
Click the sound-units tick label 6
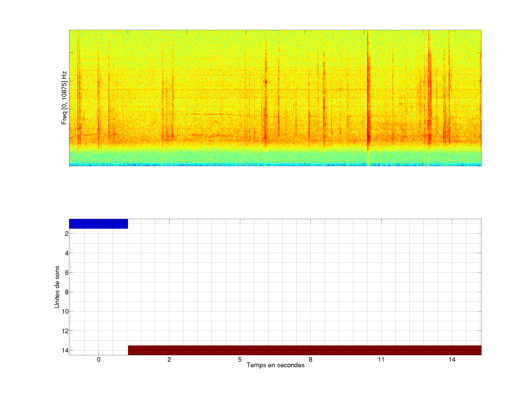click(67, 272)
